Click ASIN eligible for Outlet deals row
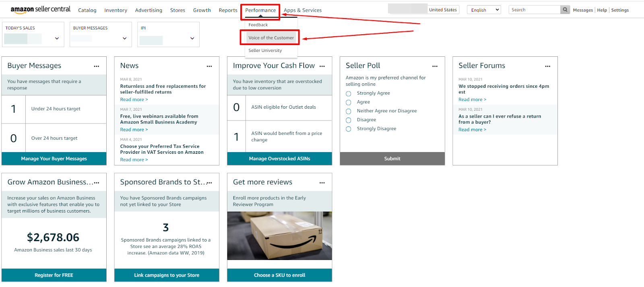The width and height of the screenshot is (644, 287). click(279, 107)
